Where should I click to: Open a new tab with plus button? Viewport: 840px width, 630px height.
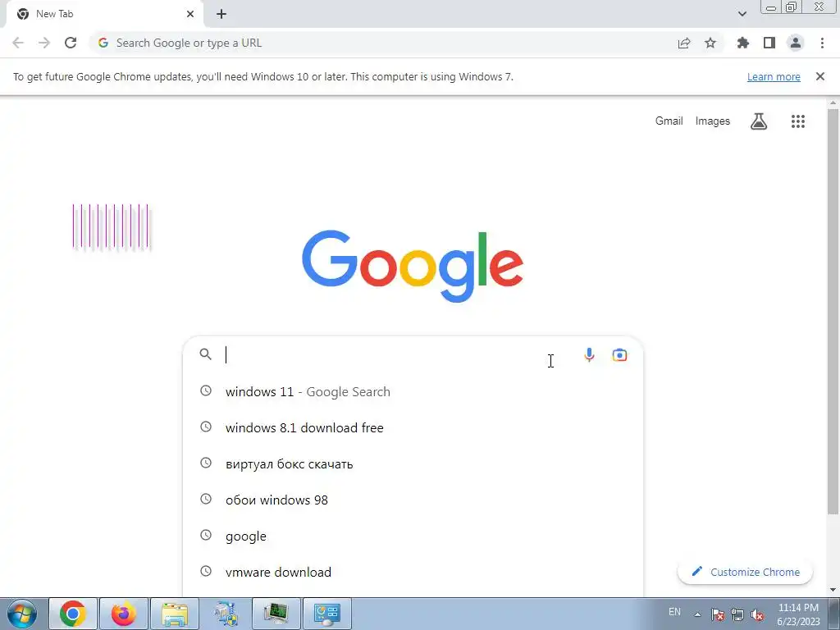click(x=221, y=14)
